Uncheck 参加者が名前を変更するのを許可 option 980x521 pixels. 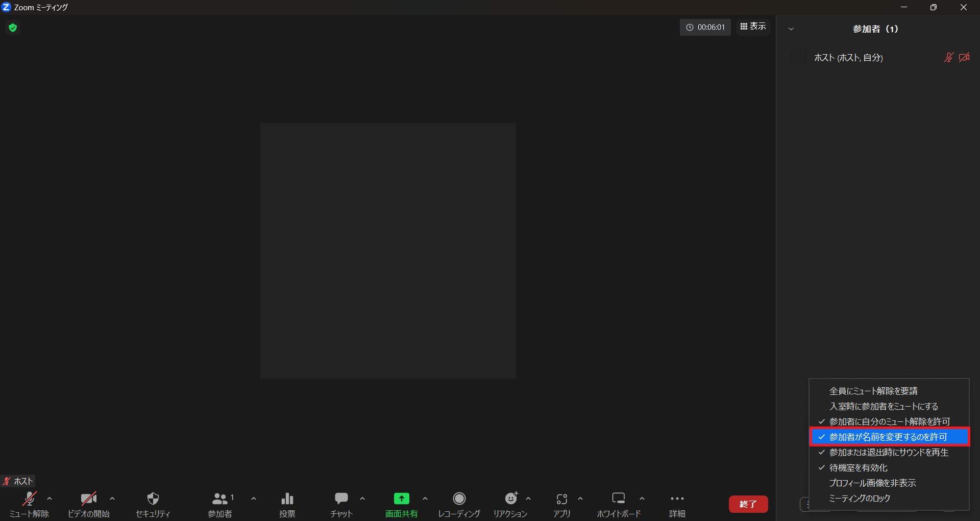[x=888, y=437]
